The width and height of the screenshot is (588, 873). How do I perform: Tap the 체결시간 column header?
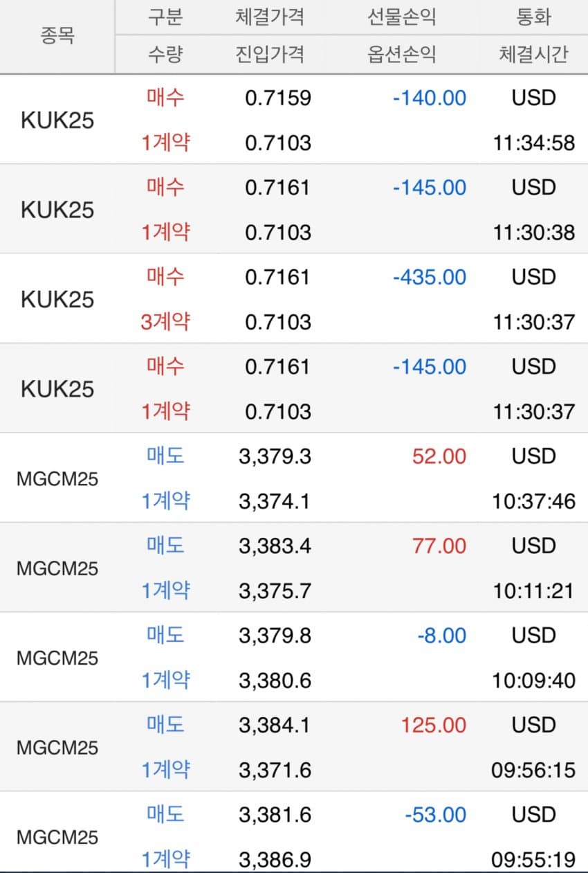[x=533, y=54]
